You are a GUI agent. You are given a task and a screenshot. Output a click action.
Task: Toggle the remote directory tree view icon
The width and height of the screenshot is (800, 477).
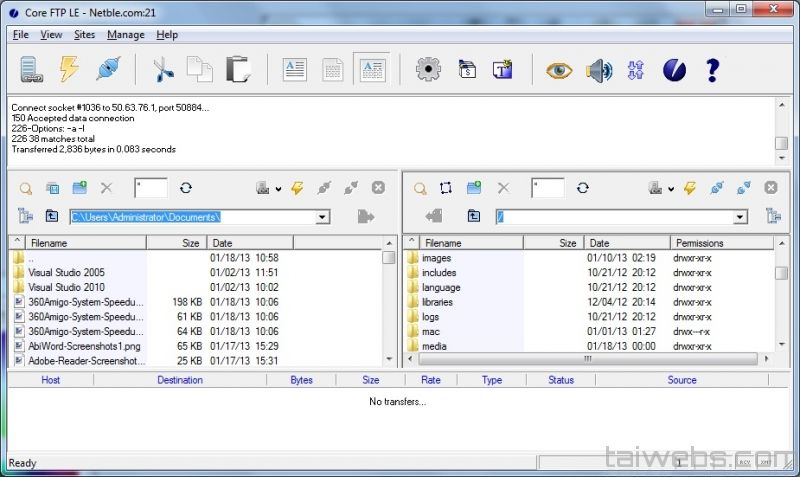click(773, 216)
